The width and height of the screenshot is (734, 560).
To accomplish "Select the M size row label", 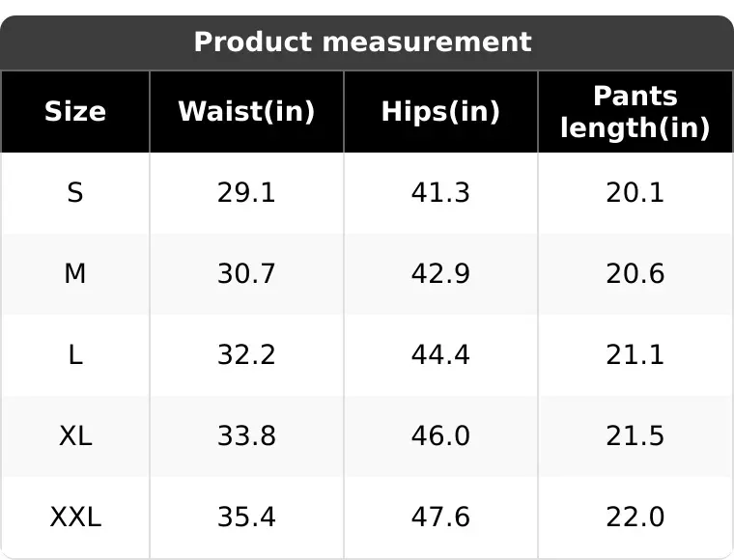I will (x=75, y=273).
